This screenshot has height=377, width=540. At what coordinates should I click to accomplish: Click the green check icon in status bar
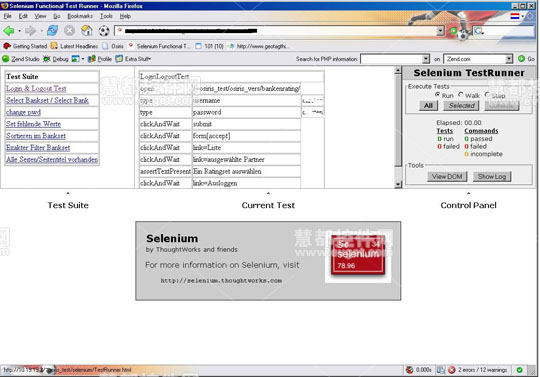[519, 370]
